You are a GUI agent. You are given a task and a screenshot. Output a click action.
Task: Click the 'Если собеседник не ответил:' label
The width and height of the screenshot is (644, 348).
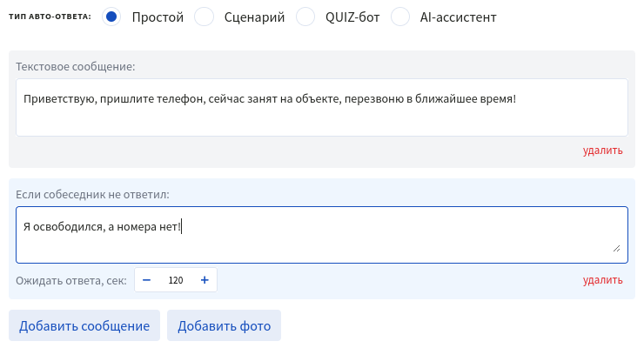click(92, 193)
